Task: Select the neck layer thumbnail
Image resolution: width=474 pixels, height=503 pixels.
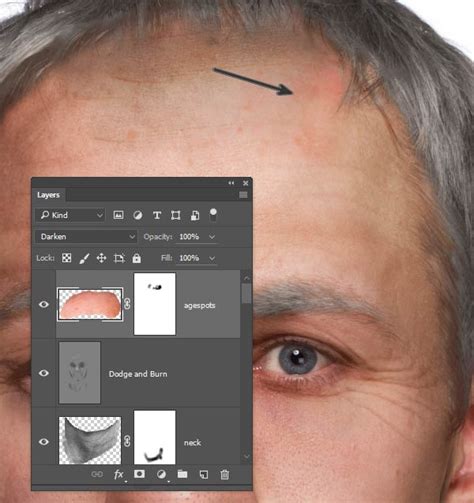Action: point(90,440)
